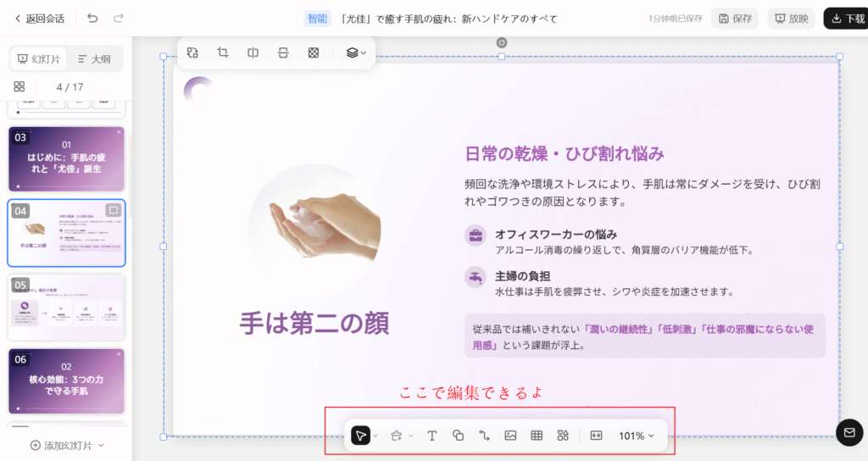The height and width of the screenshot is (461, 868).
Task: Insert an image using the picture icon
Action: point(510,436)
